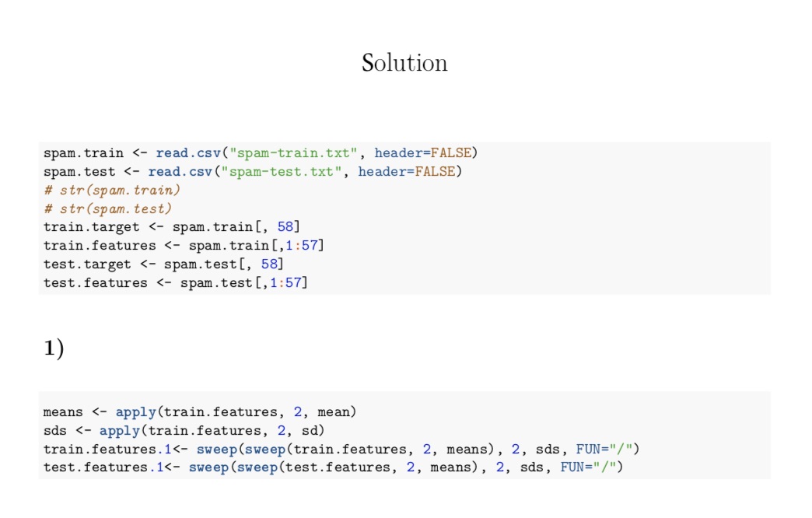
Task: Click the word mean inside the apply call
Action: coord(333,411)
